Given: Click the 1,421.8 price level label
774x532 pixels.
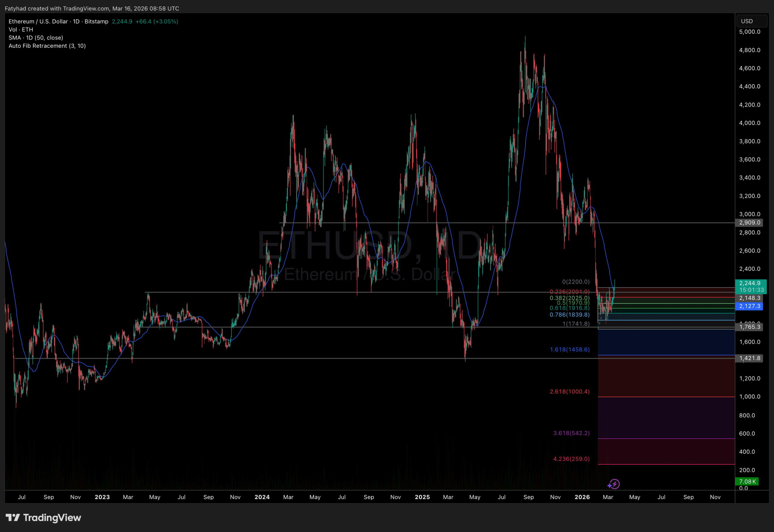Looking at the screenshot, I should click(749, 358).
